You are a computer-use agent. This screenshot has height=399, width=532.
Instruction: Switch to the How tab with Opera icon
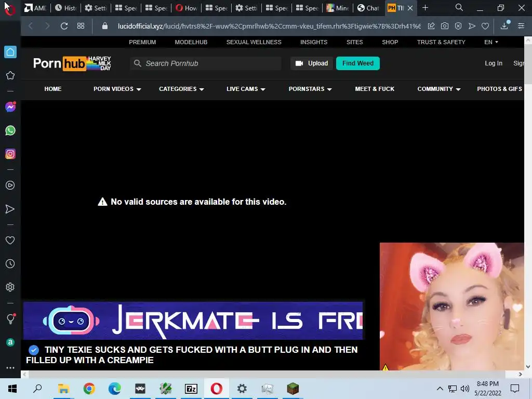[187, 8]
